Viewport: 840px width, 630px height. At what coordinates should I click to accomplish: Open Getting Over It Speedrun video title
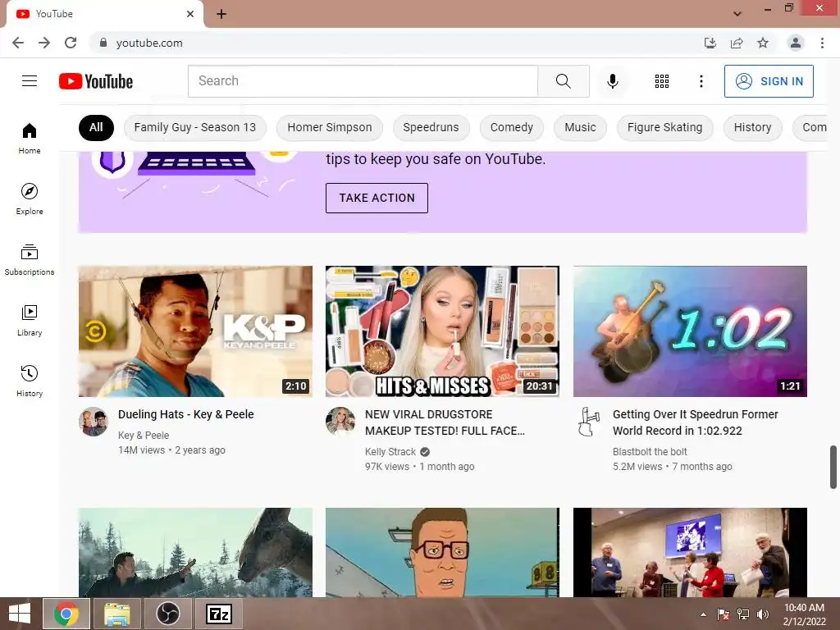coord(696,422)
